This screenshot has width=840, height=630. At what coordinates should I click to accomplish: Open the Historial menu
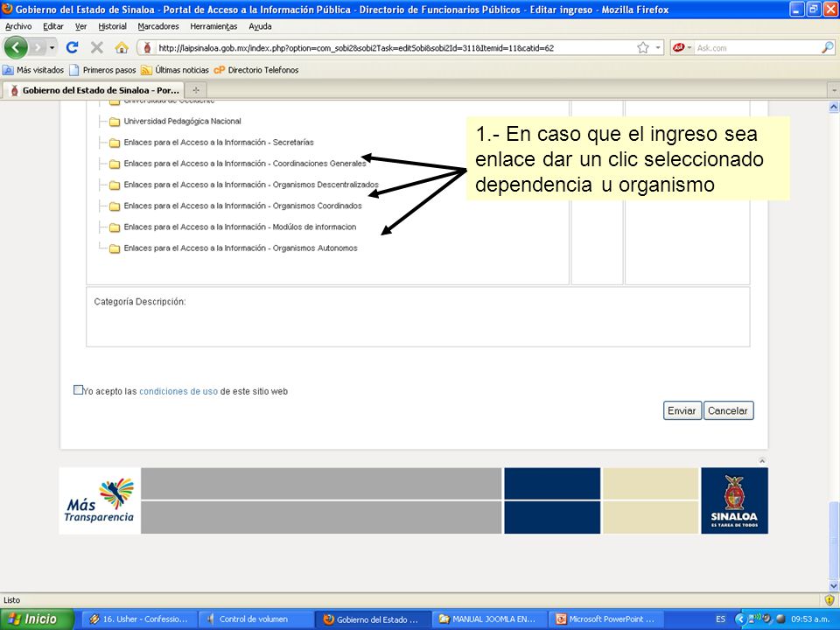coord(113,26)
